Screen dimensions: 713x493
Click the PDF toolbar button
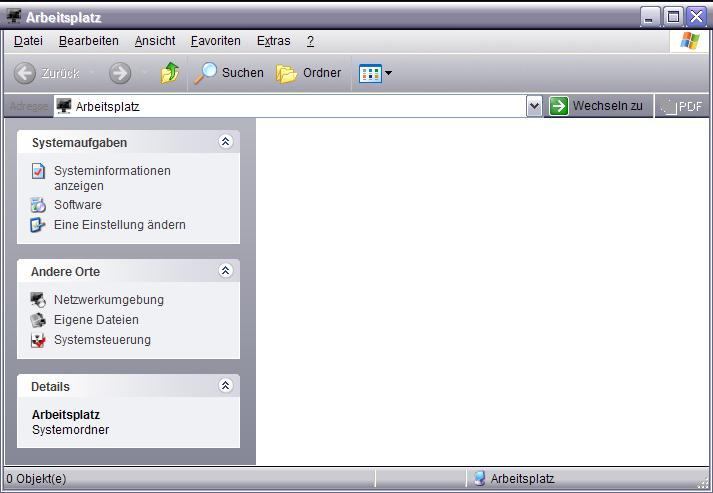[x=681, y=106]
